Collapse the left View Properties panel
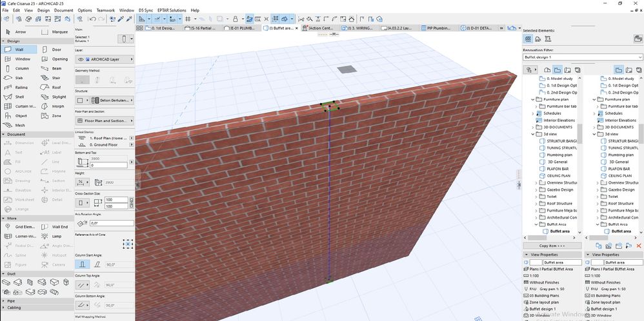Screen dimensions: 644x321 click(527, 255)
